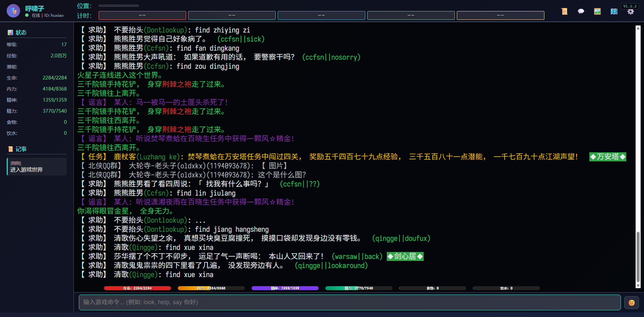Screen dimensions: 644x317
Task: Open the world map icon
Action: click(614, 11)
